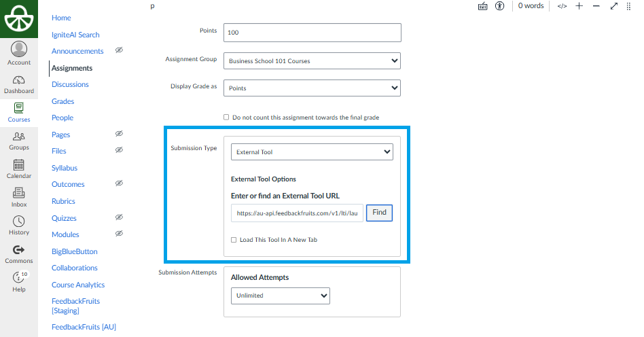Open the Dashboard from global navigation
Image resolution: width=644 pixels, height=337 pixels.
click(19, 84)
